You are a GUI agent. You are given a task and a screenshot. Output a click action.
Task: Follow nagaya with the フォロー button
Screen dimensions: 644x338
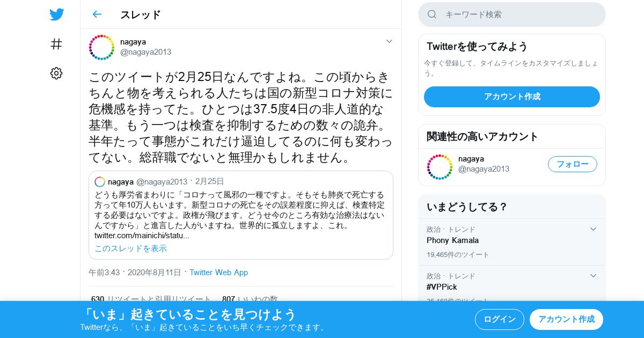point(573,164)
